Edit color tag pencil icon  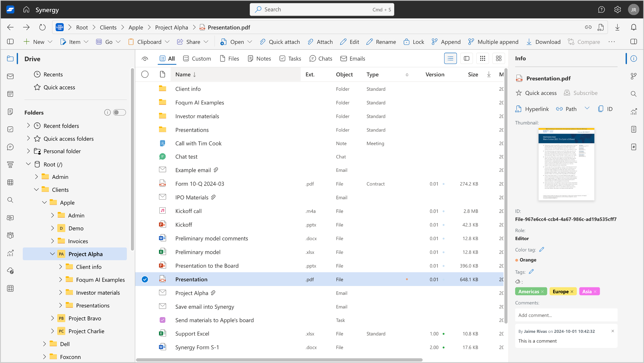pyautogui.click(x=542, y=249)
